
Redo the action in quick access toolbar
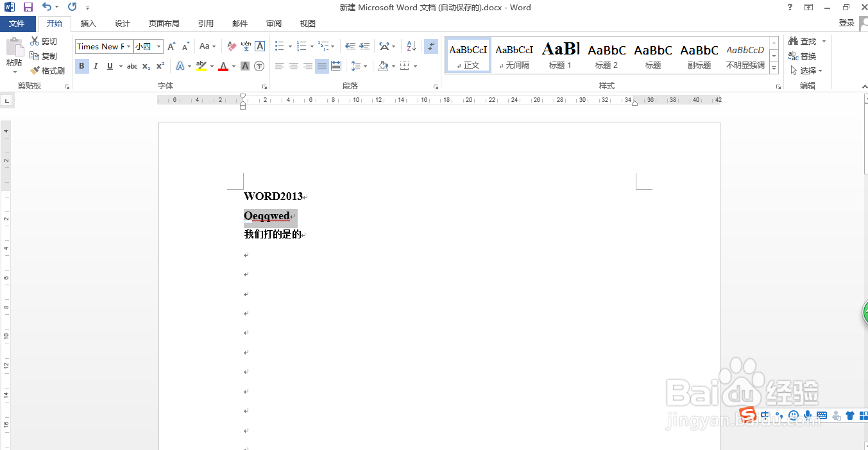72,7
